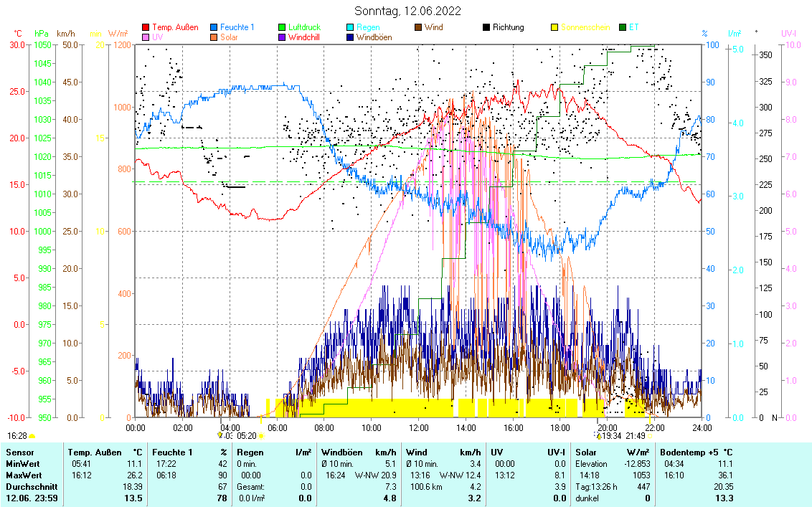Click the W/m² axis unit label at top left

tap(118, 34)
